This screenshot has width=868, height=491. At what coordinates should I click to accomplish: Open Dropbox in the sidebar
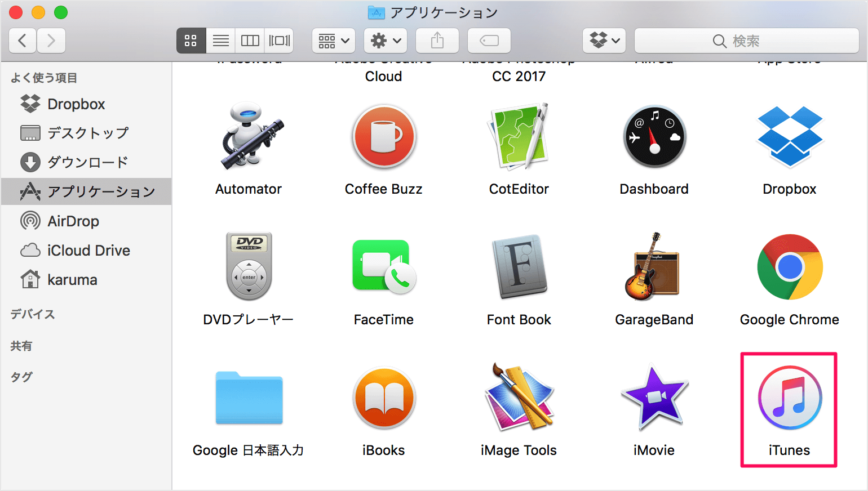pos(87,104)
